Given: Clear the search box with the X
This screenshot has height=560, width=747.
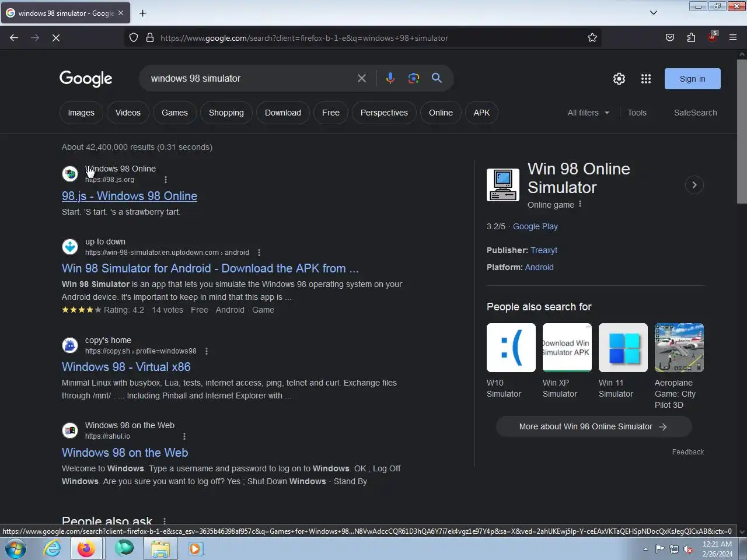Looking at the screenshot, I should point(362,78).
